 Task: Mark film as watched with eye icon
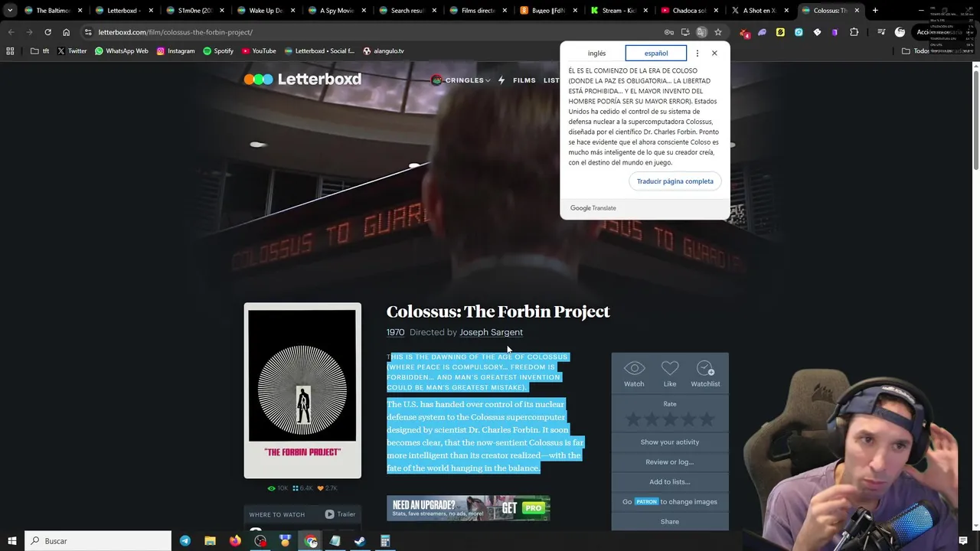[x=634, y=373]
